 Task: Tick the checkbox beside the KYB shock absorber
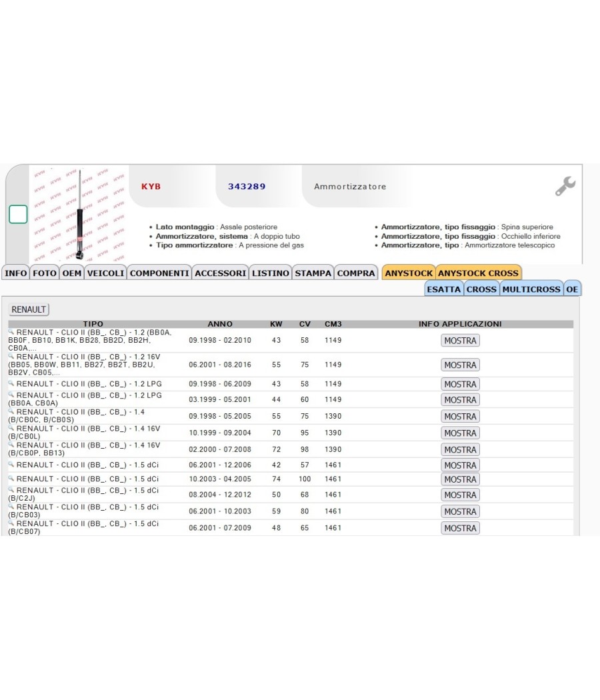pyautogui.click(x=18, y=214)
